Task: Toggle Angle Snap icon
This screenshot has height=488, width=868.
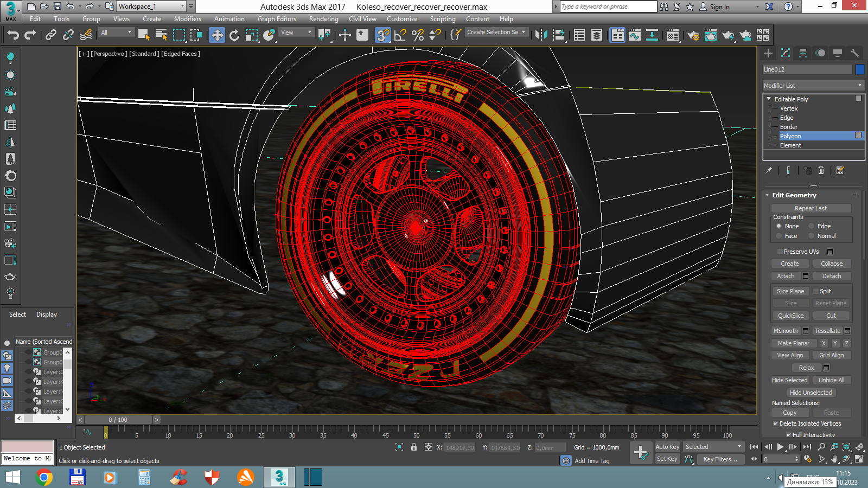Action: [x=400, y=35]
